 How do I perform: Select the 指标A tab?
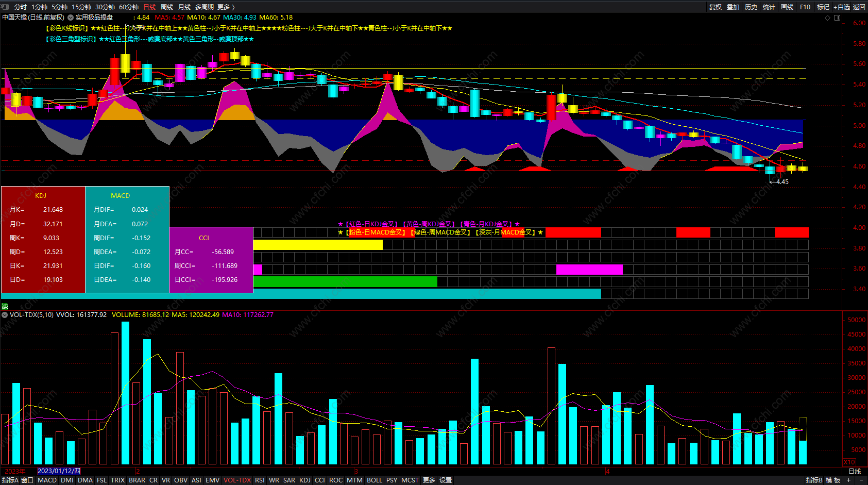tap(10, 480)
